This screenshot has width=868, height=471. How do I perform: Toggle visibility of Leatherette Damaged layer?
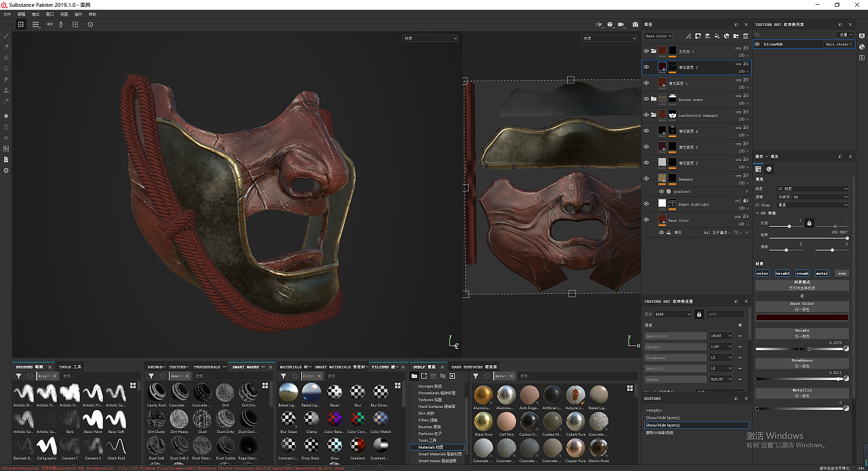646,115
